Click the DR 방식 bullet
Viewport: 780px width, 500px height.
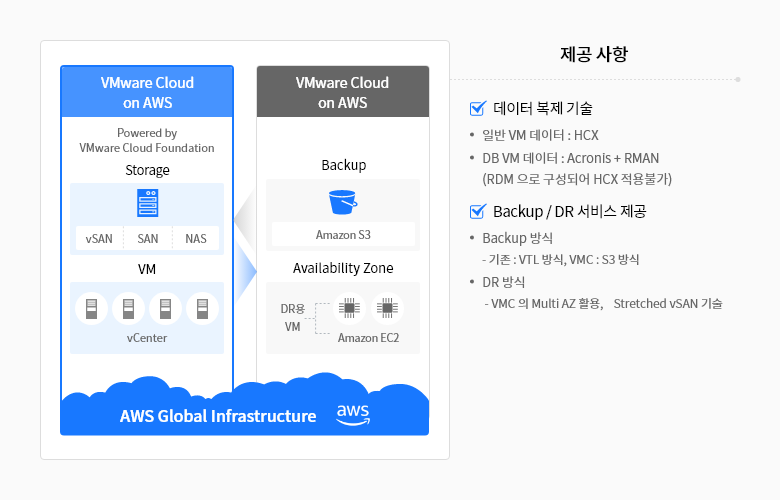pos(503,282)
